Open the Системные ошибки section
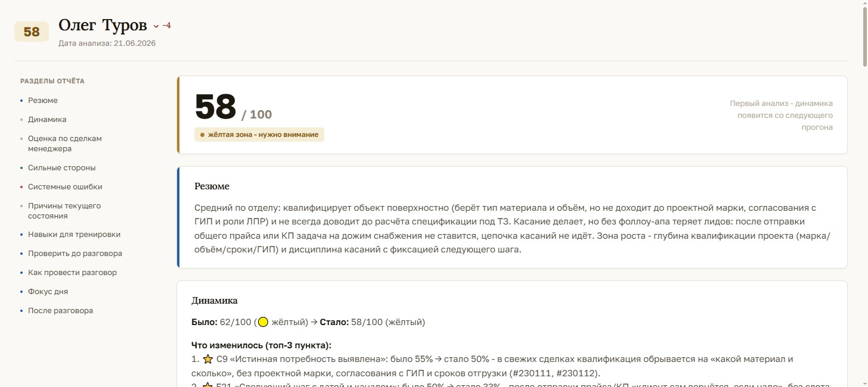This screenshot has height=387, width=868. coord(65,187)
